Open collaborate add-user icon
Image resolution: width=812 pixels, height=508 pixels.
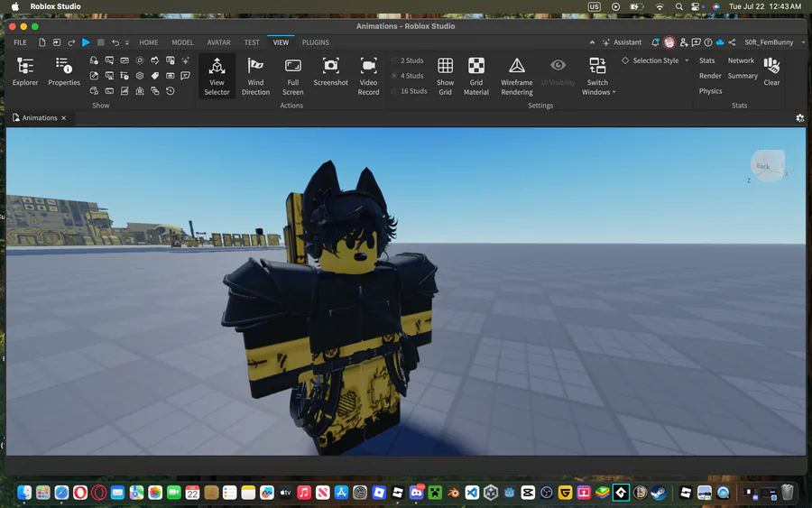pos(684,42)
